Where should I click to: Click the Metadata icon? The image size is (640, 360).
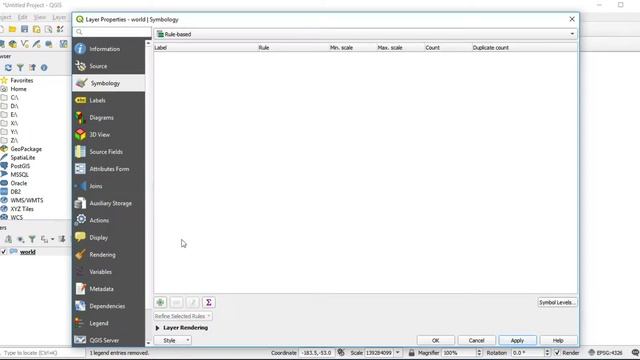80,289
